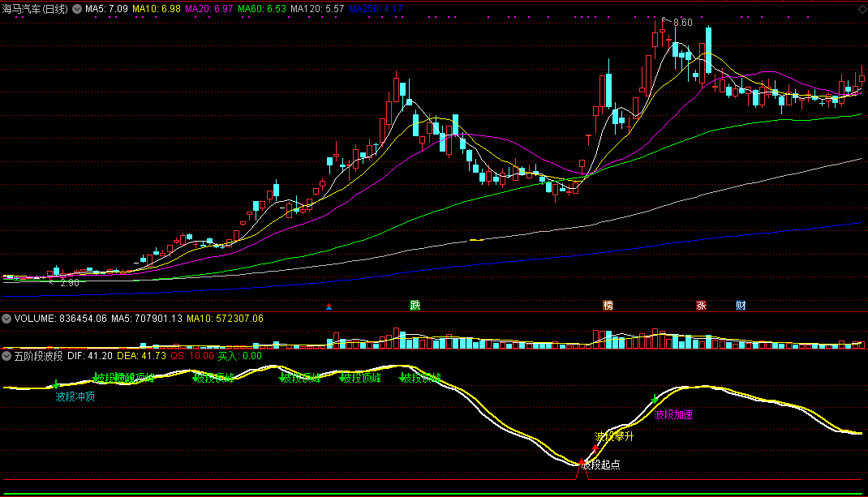Click the volume MA5: 707901.13 value
The height and width of the screenshot is (497, 868).
pos(147,319)
